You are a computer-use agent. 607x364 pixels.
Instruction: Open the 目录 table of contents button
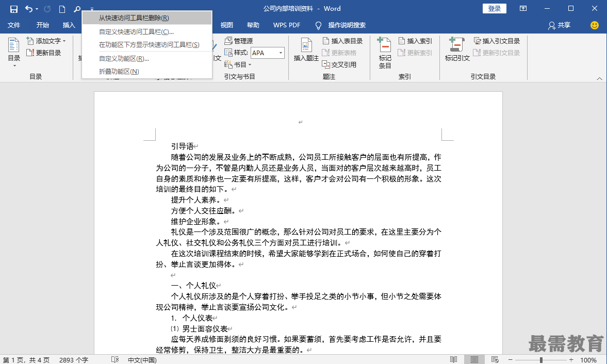coord(14,52)
